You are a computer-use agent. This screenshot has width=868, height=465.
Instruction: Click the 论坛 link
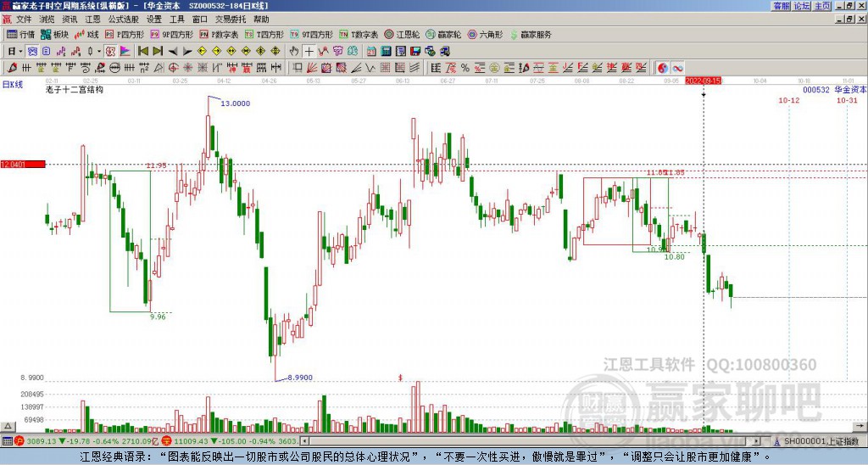802,6
